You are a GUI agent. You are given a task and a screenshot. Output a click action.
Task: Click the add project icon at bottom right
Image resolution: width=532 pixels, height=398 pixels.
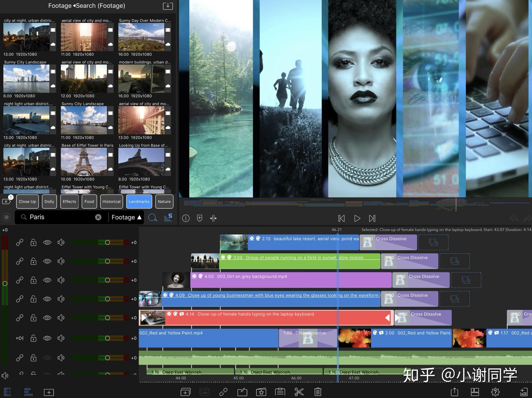click(523, 392)
